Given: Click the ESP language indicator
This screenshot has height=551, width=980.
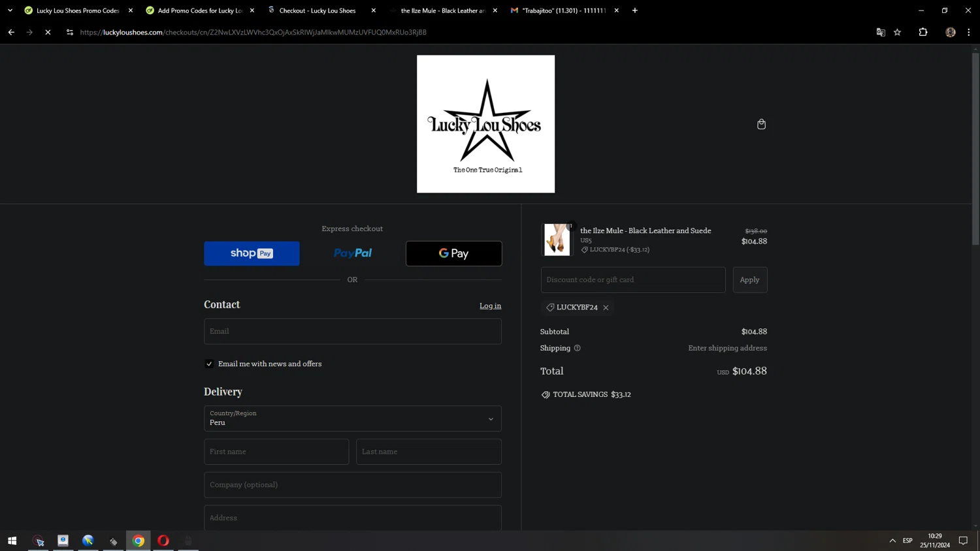Looking at the screenshot, I should pos(907,541).
